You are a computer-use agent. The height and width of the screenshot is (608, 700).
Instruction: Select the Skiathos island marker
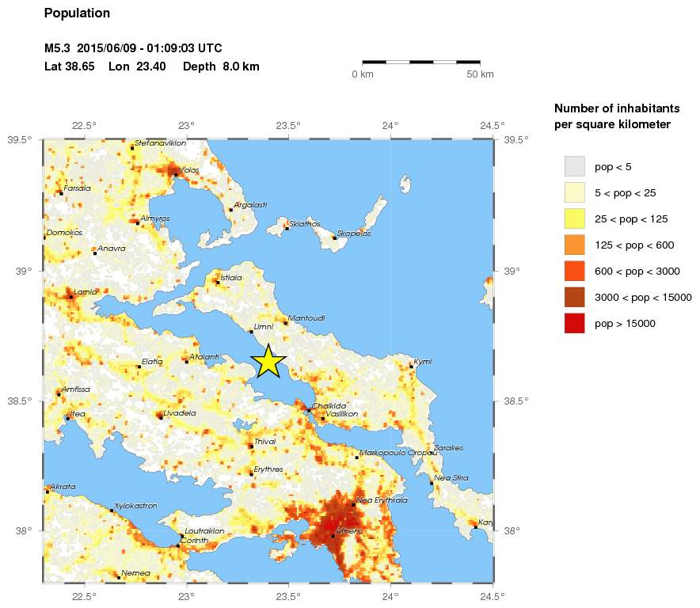(x=287, y=228)
